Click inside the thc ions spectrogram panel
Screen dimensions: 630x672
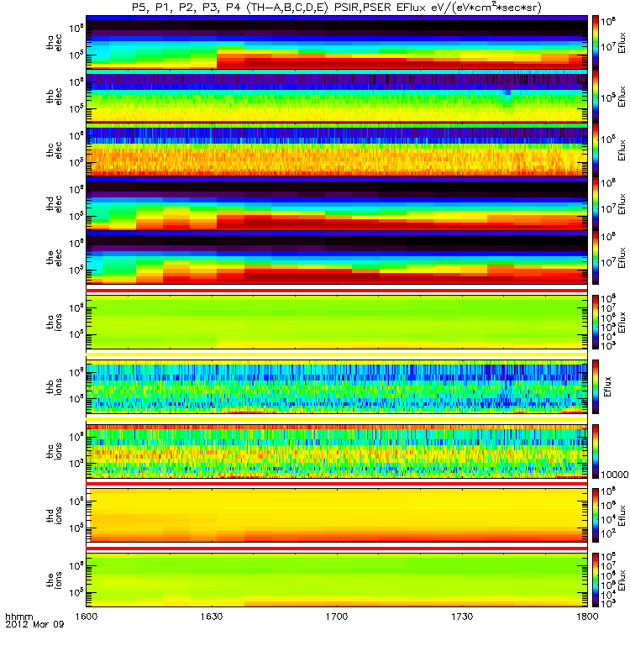(337, 451)
